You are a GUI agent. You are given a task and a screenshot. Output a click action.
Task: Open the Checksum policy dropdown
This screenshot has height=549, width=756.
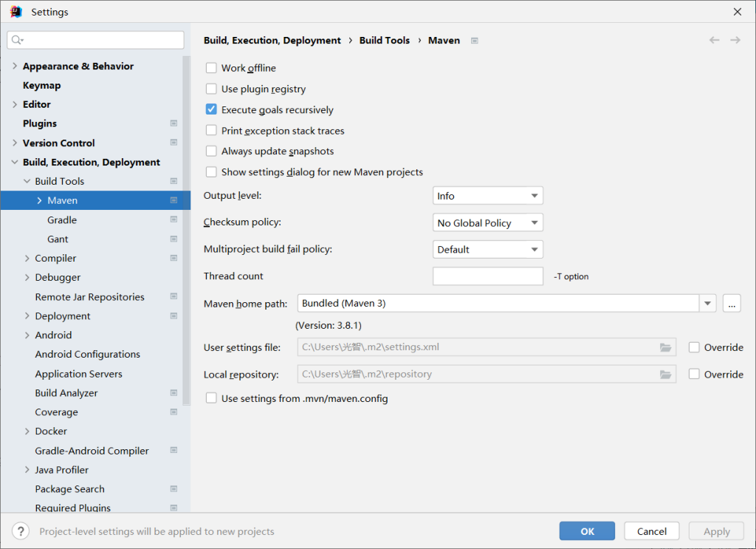488,222
